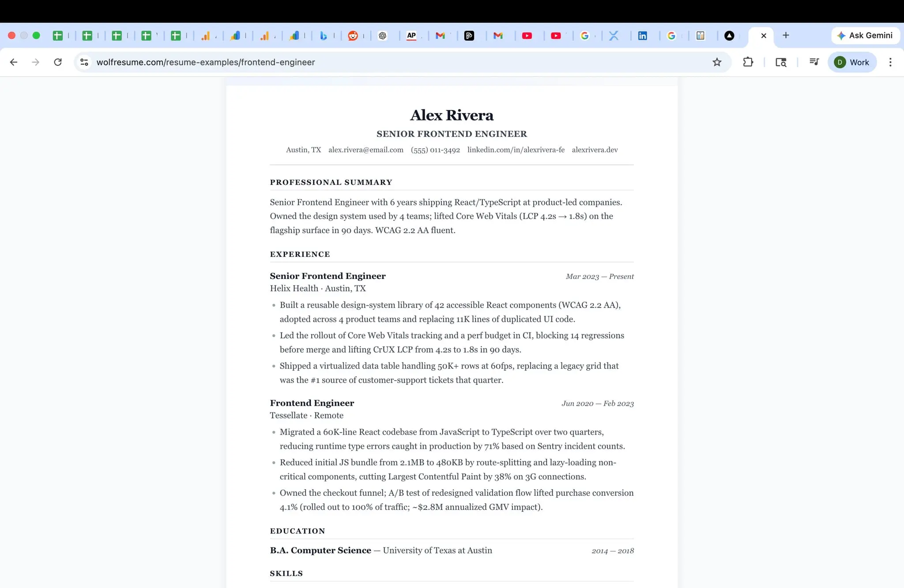Open the Extensions puzzle-piece menu

coord(748,62)
